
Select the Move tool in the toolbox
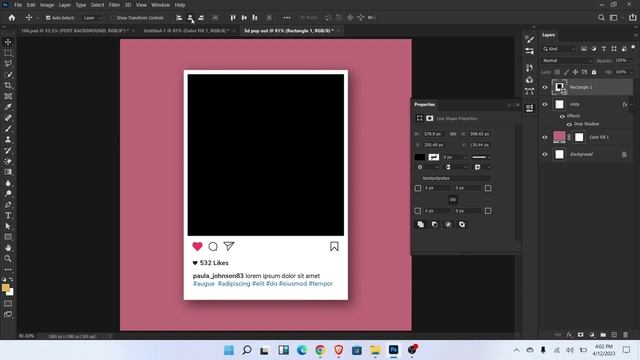(x=8, y=42)
